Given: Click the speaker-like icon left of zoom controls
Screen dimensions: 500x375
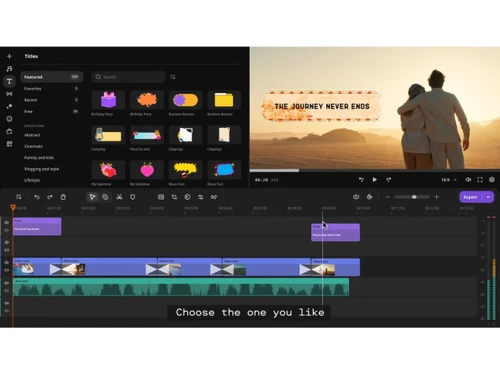Looking at the screenshot, I should tap(356, 197).
